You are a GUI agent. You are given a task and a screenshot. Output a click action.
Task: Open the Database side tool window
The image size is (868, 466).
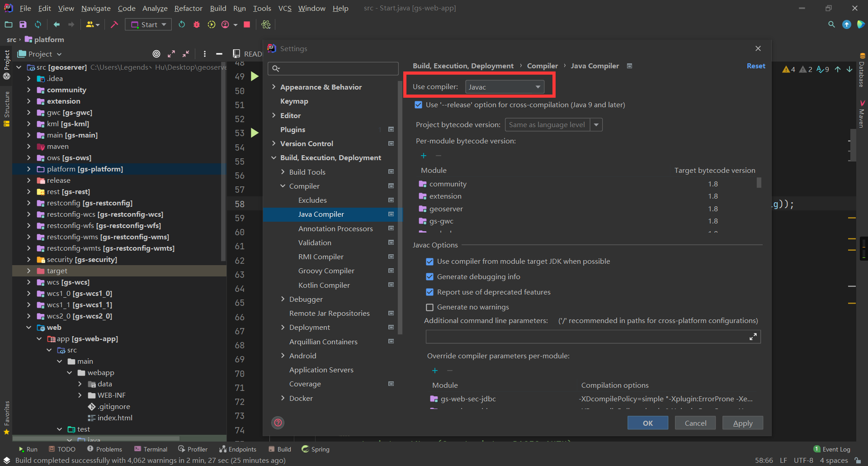click(x=862, y=70)
